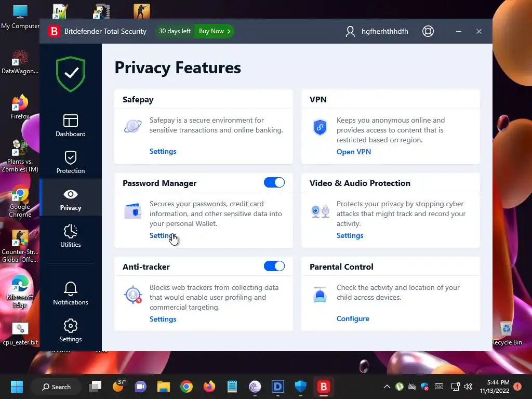The image size is (532, 399).
Task: Close the Bitdefender window
Action: [478, 31]
